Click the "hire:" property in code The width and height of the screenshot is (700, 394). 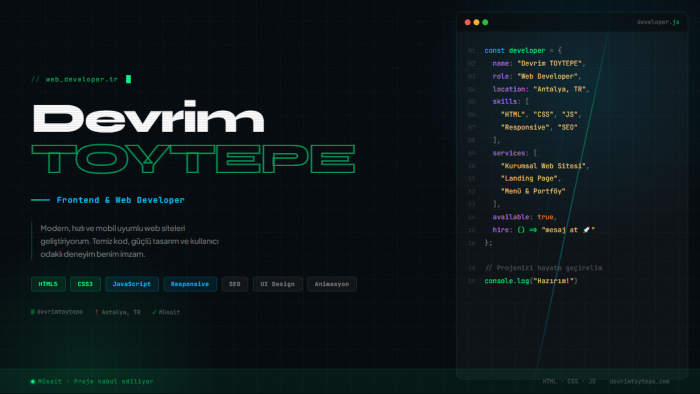click(502, 230)
